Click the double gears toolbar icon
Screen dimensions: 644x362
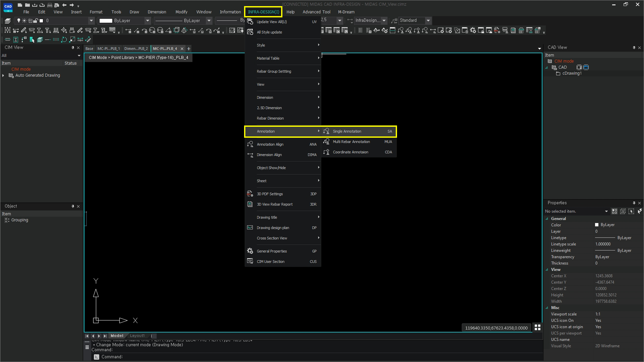(473, 30)
